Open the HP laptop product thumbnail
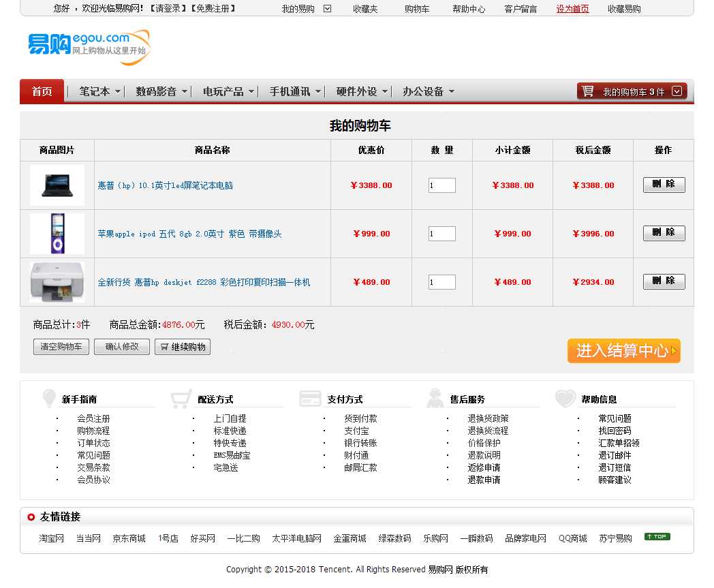This screenshot has width=714, height=588. pos(57,185)
